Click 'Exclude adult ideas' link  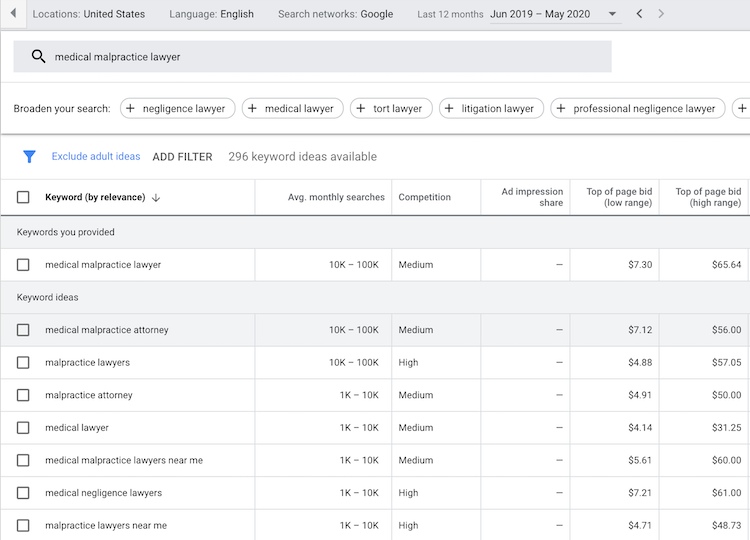(x=96, y=157)
